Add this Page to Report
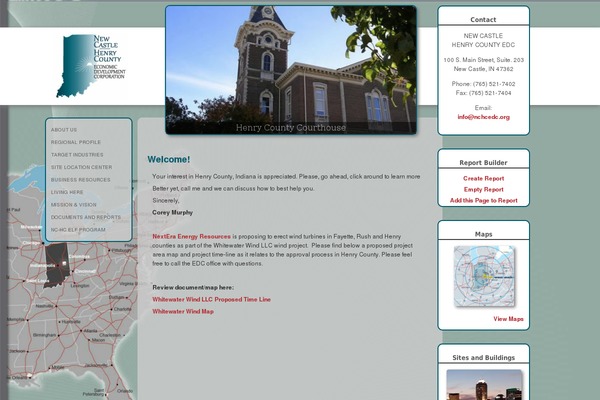The width and height of the screenshot is (600, 400). tap(483, 201)
